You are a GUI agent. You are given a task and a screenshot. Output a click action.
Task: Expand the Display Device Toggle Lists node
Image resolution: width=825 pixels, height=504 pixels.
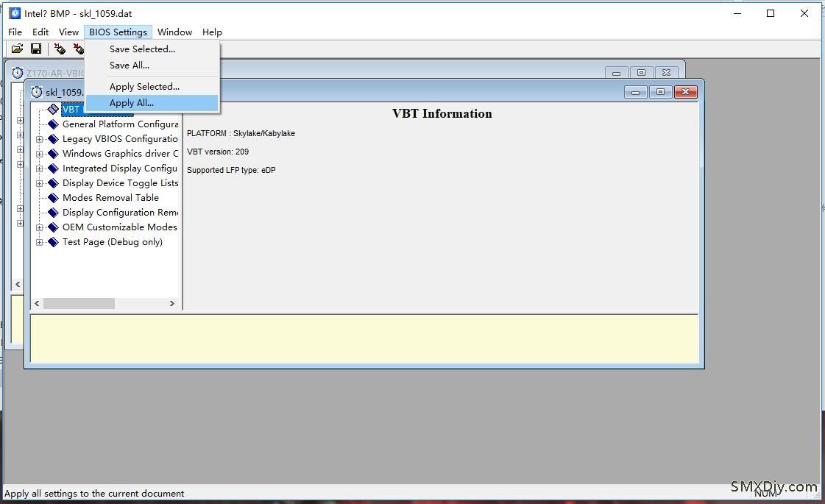pyautogui.click(x=40, y=184)
